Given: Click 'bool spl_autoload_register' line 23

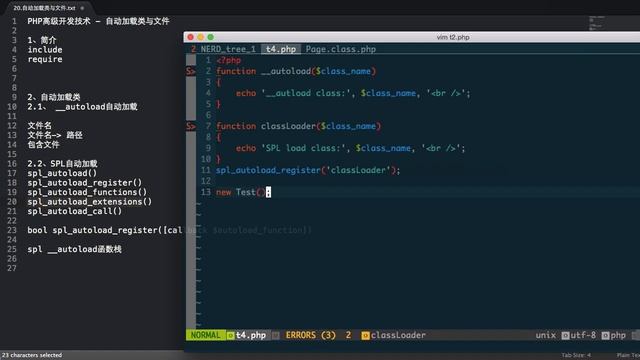Looking at the screenshot, I should [x=105, y=230].
